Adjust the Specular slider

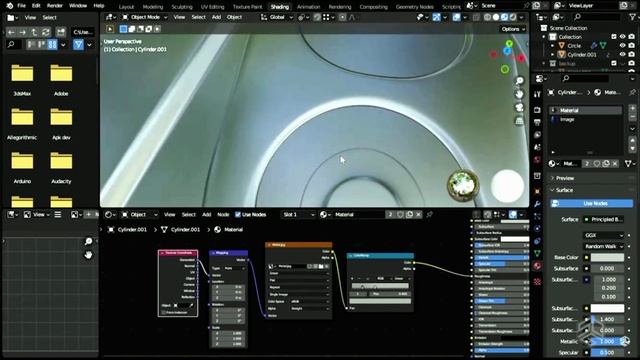point(607,352)
